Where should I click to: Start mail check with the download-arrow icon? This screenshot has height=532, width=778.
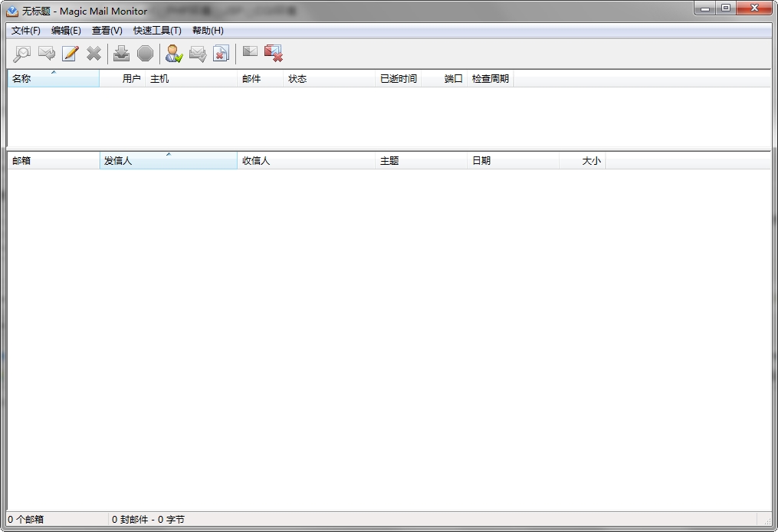(121, 54)
